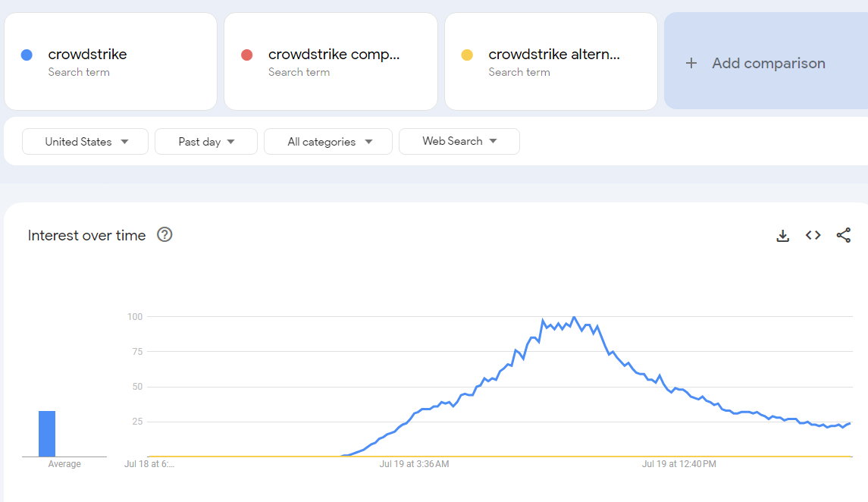Screen dimensions: 868x502
Task: Share the Interest over time chart
Action: [x=844, y=235]
